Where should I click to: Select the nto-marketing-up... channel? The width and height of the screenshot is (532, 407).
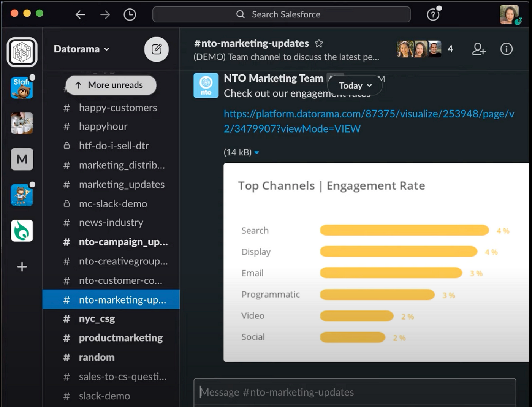point(111,299)
